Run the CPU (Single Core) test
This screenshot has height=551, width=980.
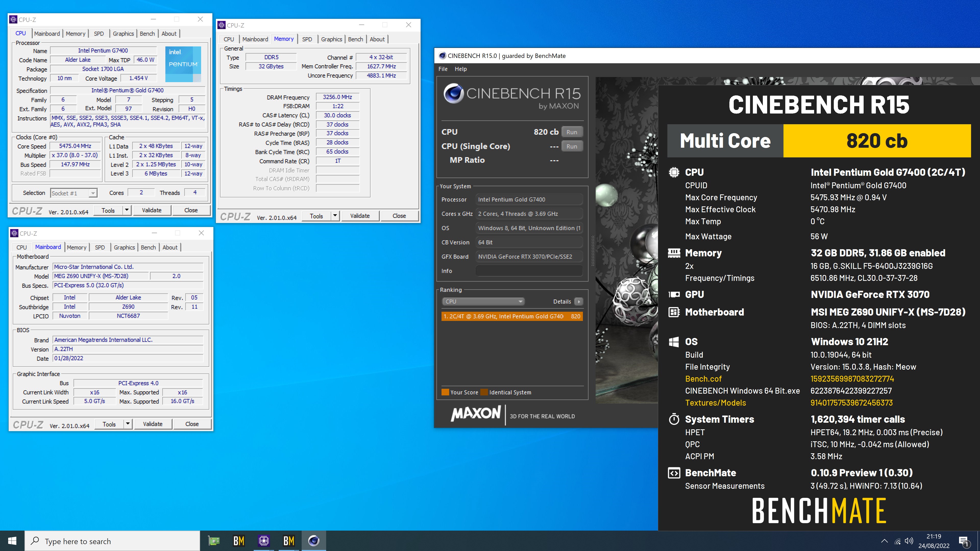(572, 146)
